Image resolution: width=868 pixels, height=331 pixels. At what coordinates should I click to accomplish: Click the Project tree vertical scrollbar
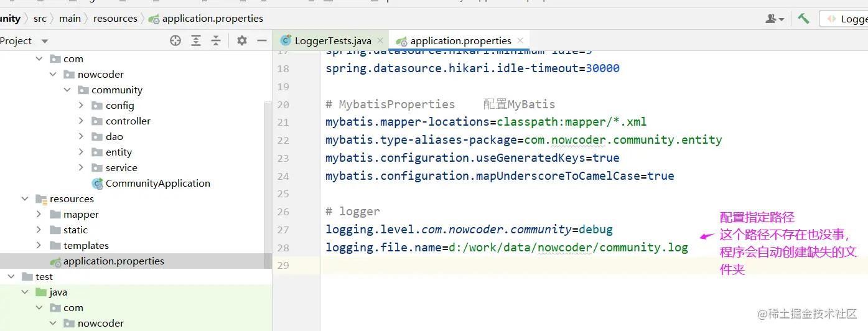(268, 187)
